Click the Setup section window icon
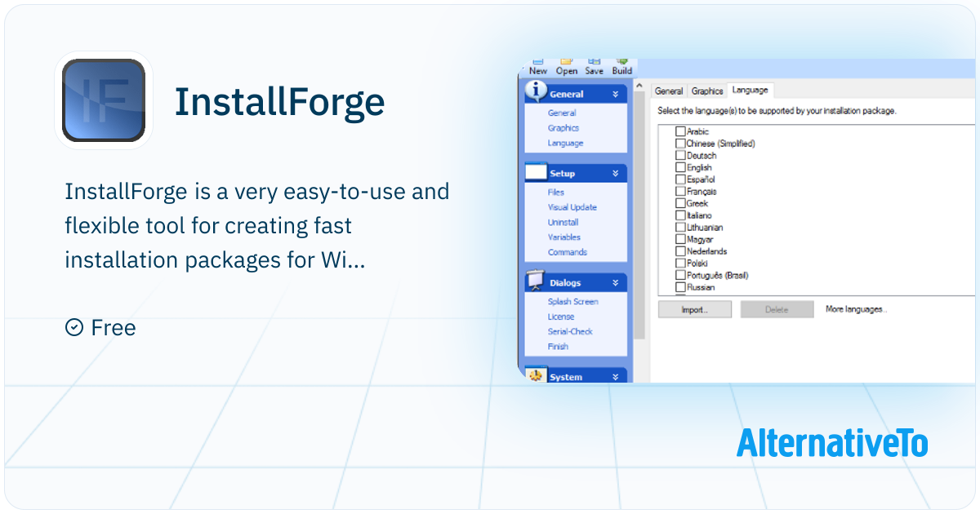The height and width of the screenshot is (514, 980). 535,172
